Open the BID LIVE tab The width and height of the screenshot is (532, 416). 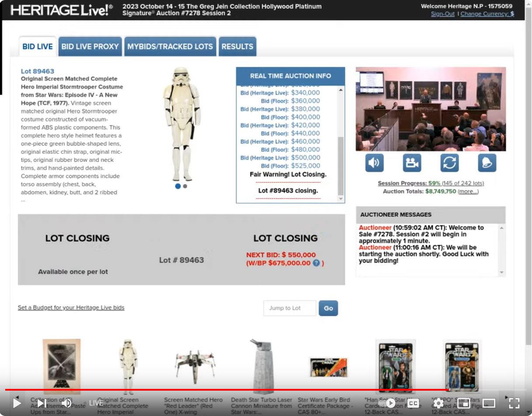[x=38, y=46]
